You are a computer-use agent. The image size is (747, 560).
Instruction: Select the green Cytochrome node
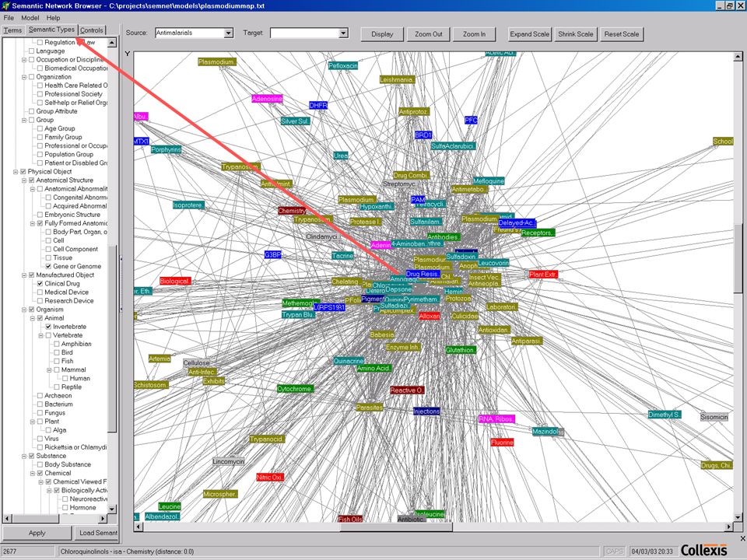tap(295, 389)
